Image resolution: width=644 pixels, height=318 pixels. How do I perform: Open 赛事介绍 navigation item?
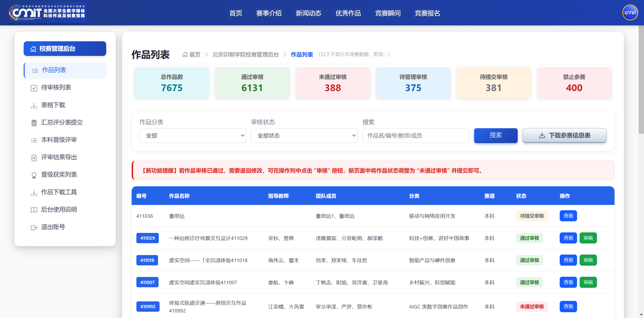point(269,13)
